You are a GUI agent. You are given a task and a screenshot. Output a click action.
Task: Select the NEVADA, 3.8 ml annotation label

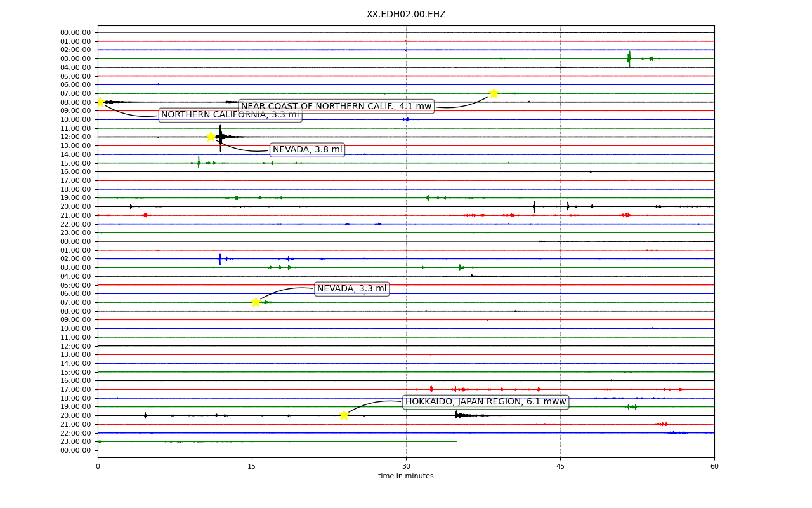pyautogui.click(x=307, y=150)
